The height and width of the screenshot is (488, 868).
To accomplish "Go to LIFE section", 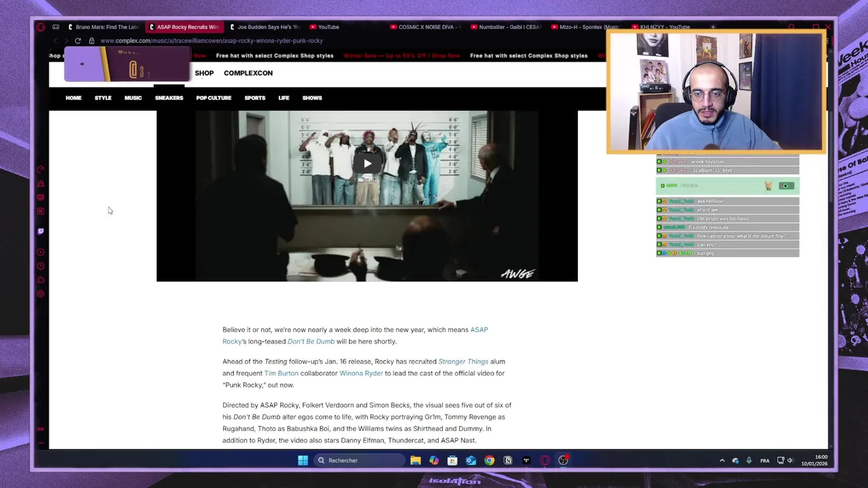I will point(283,98).
